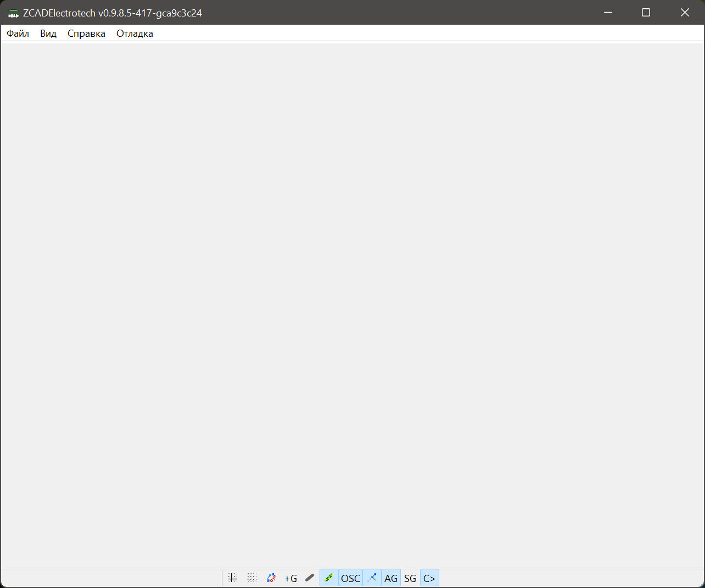
Task: Toggle the AG status button
Action: click(x=391, y=578)
